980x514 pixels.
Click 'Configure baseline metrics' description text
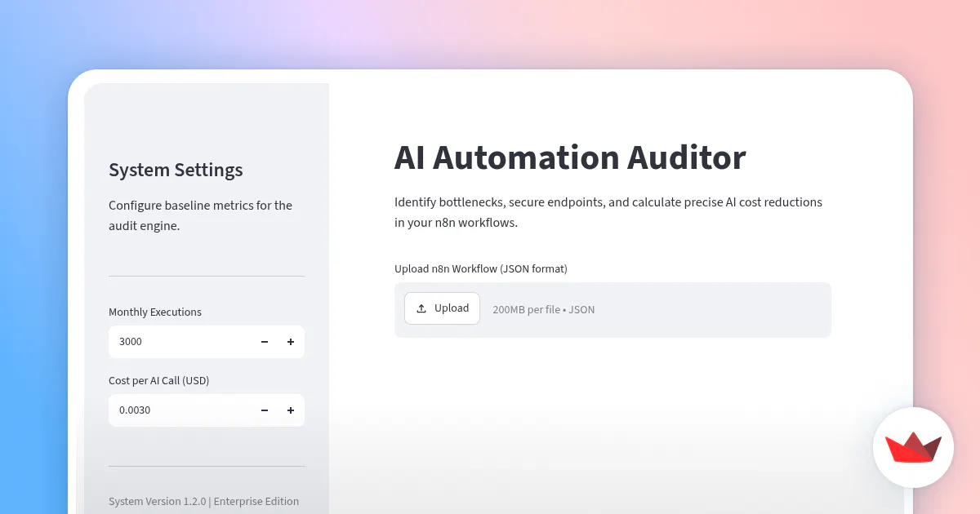click(x=200, y=215)
